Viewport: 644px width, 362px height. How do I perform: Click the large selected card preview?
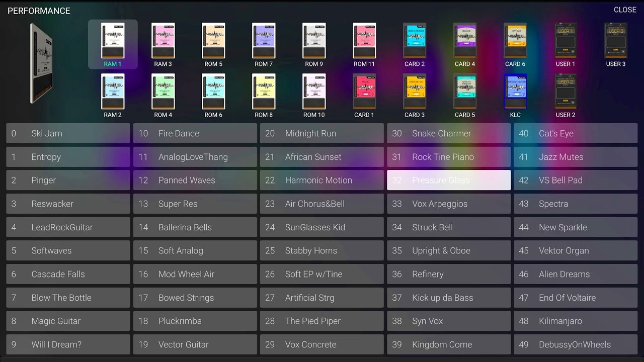click(x=41, y=63)
